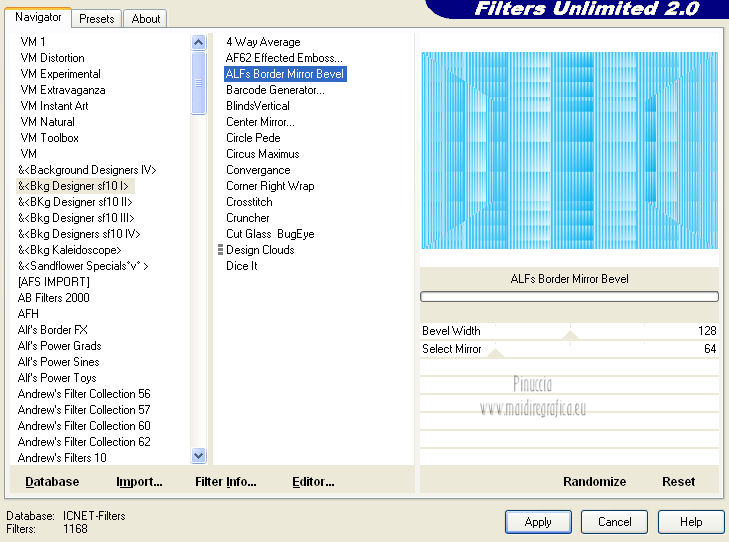Select [AFS IMPORT] category
The image size is (729, 542).
(x=53, y=282)
